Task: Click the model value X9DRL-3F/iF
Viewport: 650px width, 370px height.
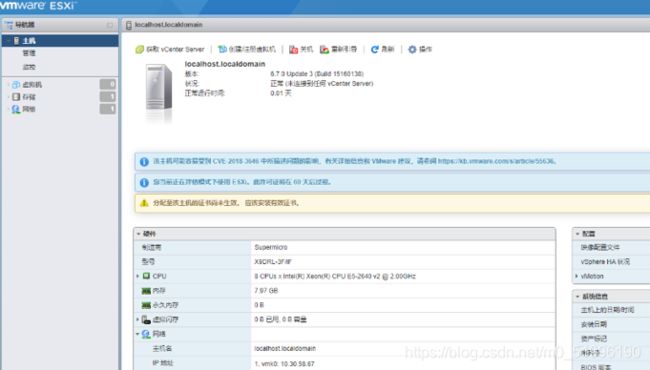Action: pos(273,262)
